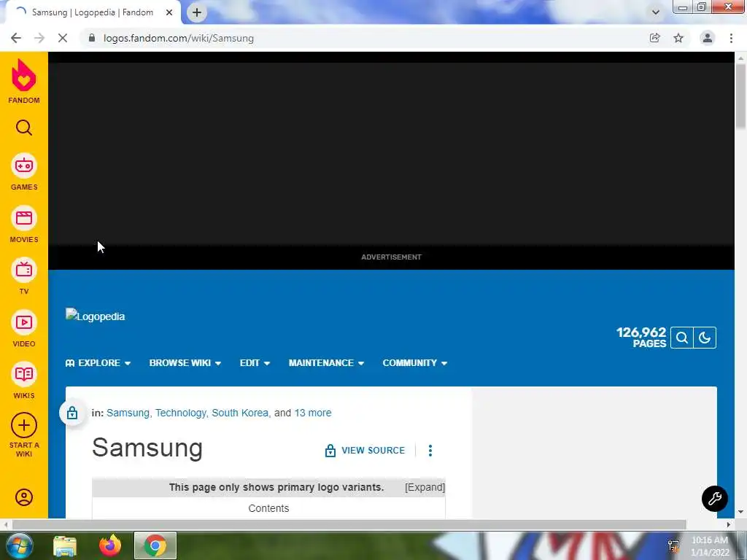The height and width of the screenshot is (560, 747).
Task: Open the three-dot more actions menu
Action: coord(430,451)
